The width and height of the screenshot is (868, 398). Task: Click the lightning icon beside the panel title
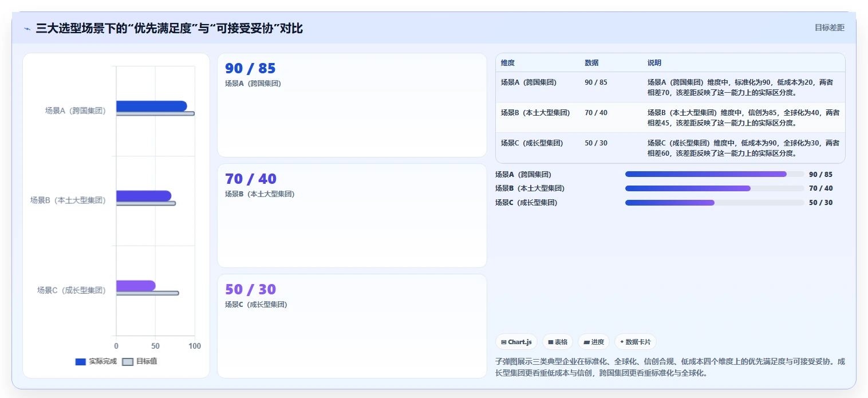[x=27, y=29]
